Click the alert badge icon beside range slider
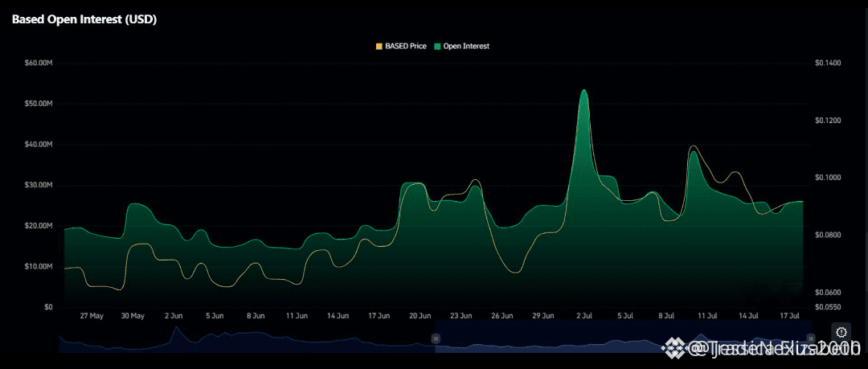 841,332
